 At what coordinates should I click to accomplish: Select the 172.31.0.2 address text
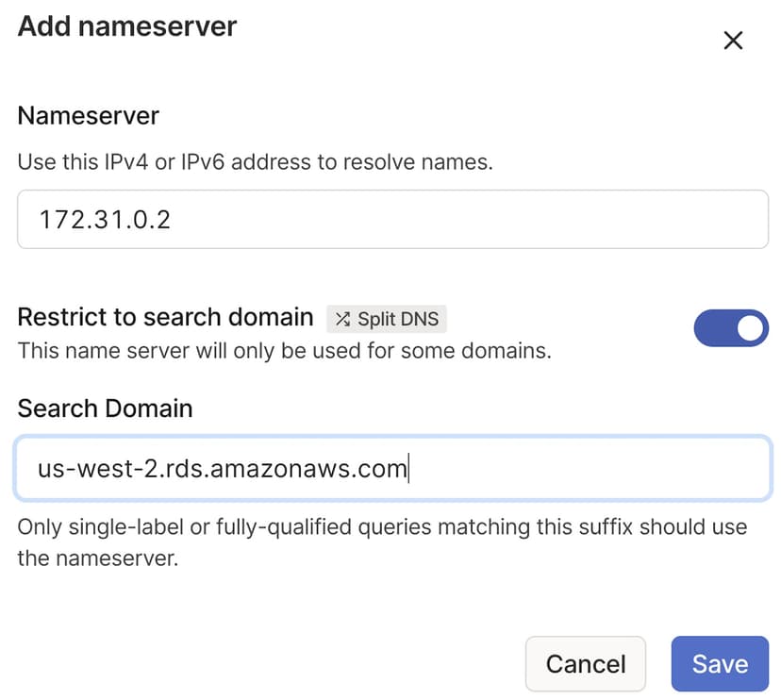pyautogui.click(x=97, y=218)
